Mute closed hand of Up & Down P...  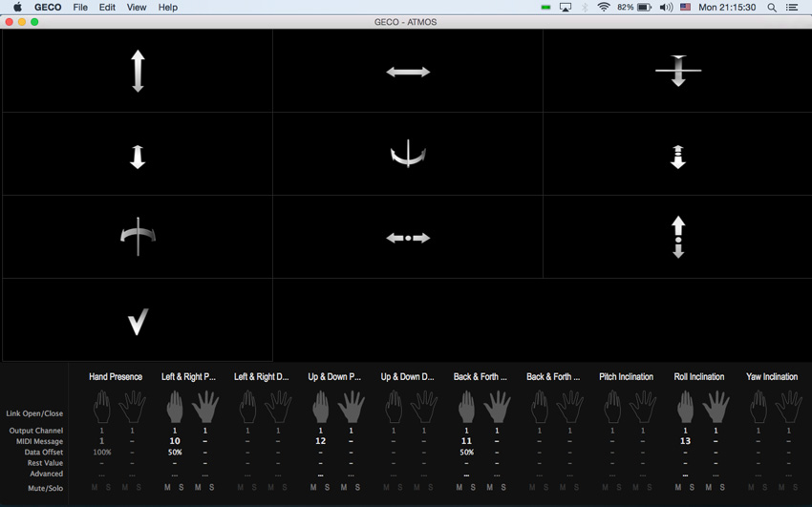pos(313,487)
